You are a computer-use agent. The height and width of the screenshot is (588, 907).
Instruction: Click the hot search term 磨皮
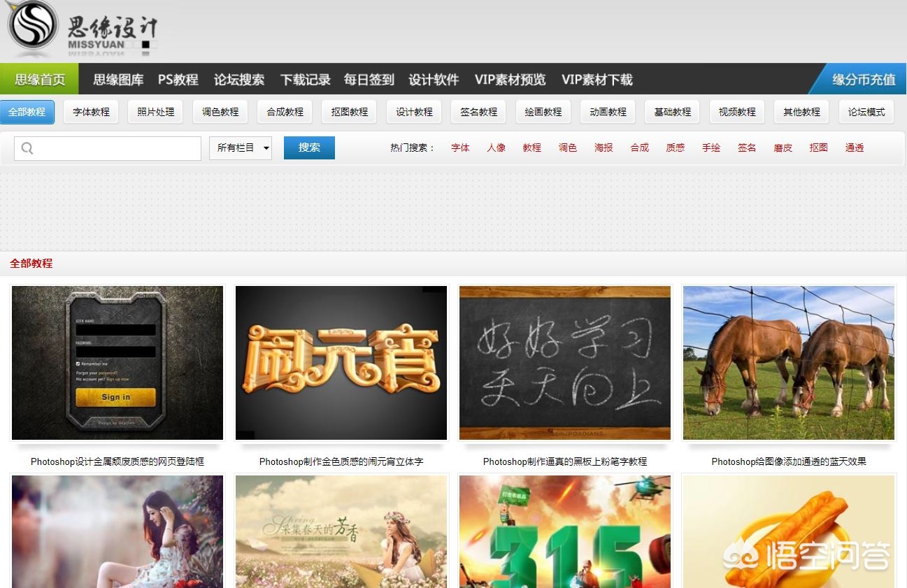[x=783, y=148]
